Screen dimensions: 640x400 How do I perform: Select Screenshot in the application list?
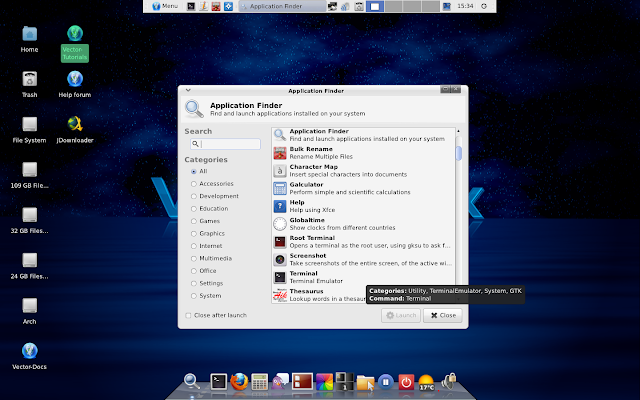363,260
